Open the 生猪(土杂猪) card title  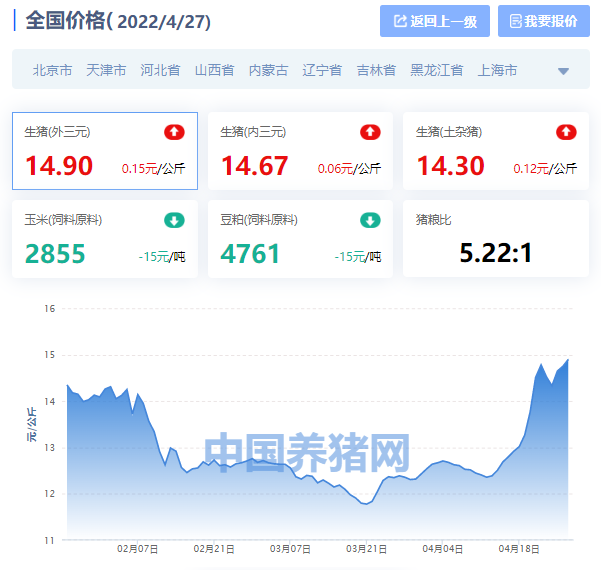click(x=449, y=132)
